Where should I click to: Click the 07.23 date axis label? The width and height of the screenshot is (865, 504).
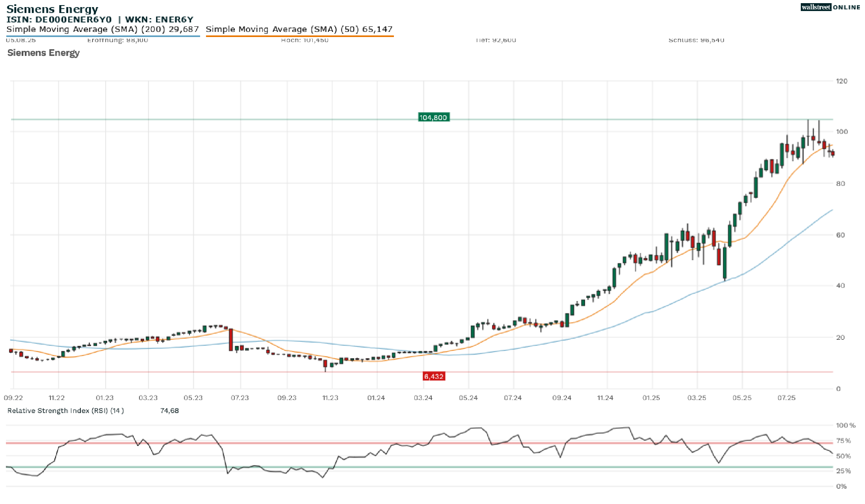click(240, 398)
